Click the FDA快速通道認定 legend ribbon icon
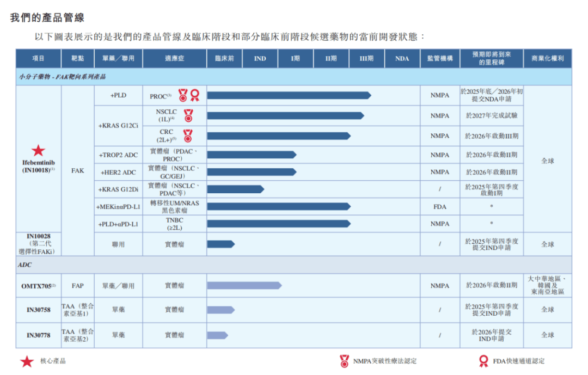 [483, 361]
